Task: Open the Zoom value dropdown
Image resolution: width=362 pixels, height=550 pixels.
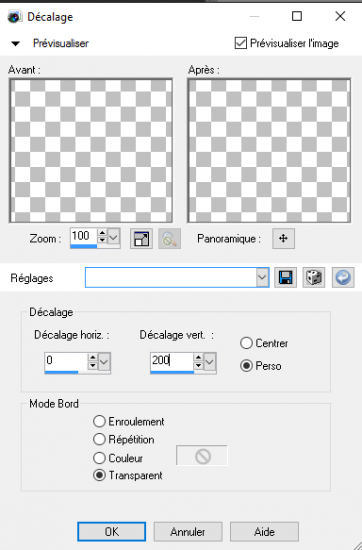Action: (x=113, y=237)
